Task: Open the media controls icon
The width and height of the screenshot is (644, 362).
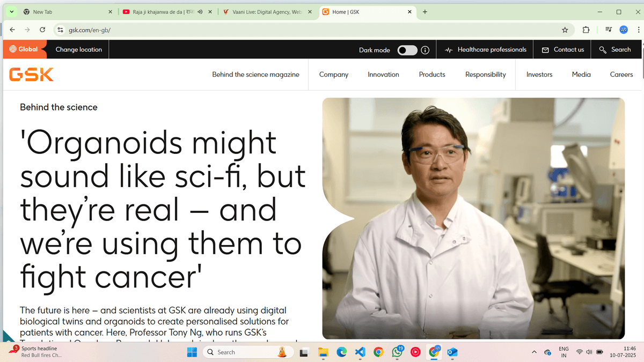Action: point(609,30)
